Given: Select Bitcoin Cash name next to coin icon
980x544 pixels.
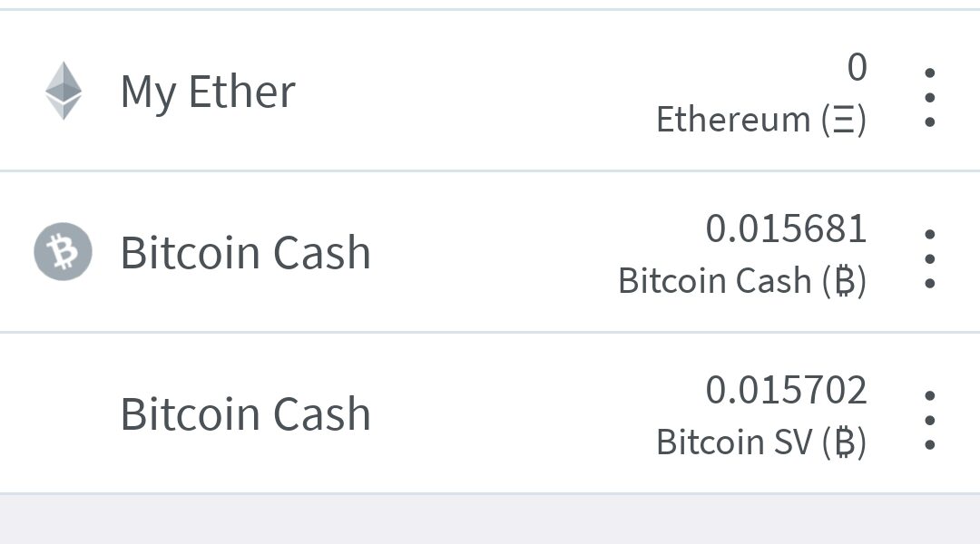Looking at the screenshot, I should tap(245, 253).
